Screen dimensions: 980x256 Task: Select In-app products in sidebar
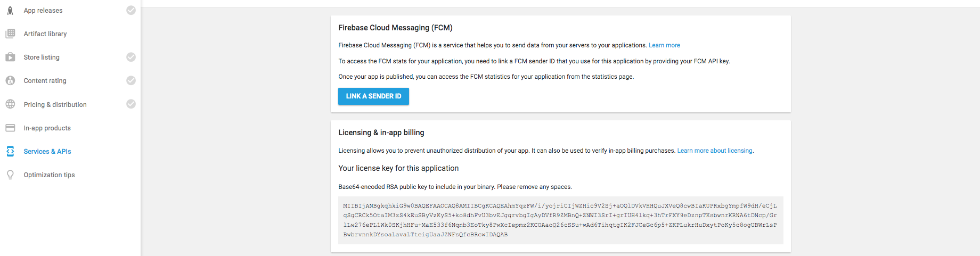coord(47,128)
